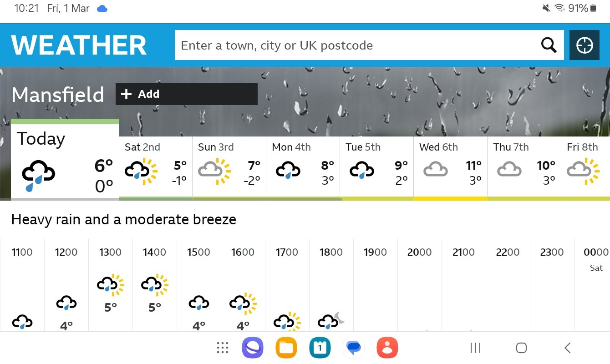Select the Today forecast tab
The width and height of the screenshot is (610, 364).
coord(65,159)
